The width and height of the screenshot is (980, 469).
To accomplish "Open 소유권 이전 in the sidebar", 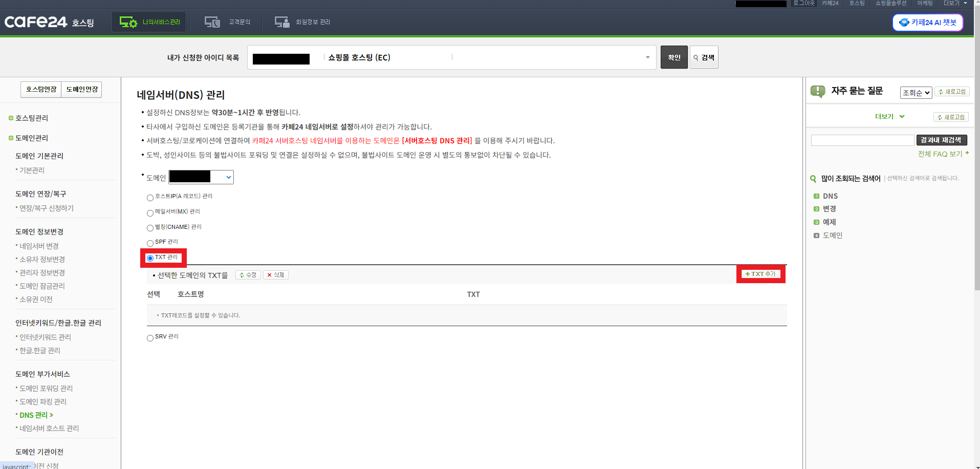I will coord(36,300).
